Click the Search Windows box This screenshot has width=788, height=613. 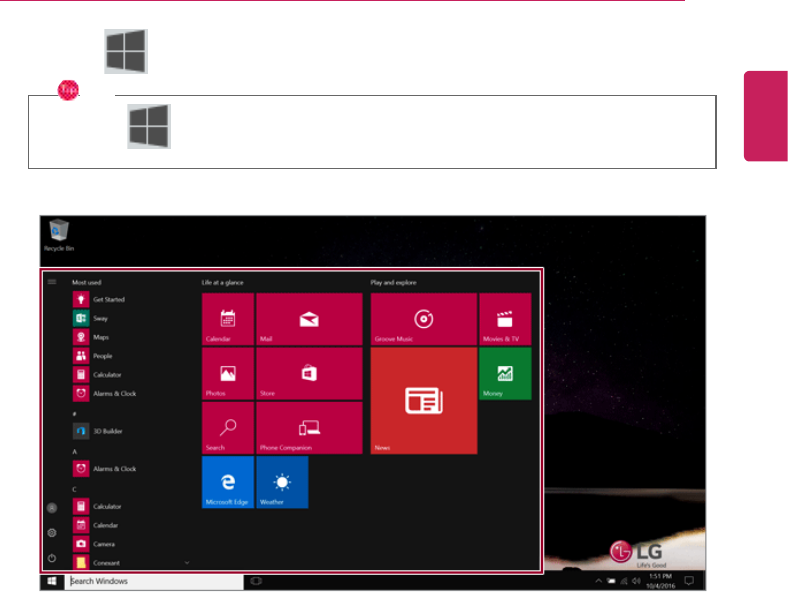point(154,581)
